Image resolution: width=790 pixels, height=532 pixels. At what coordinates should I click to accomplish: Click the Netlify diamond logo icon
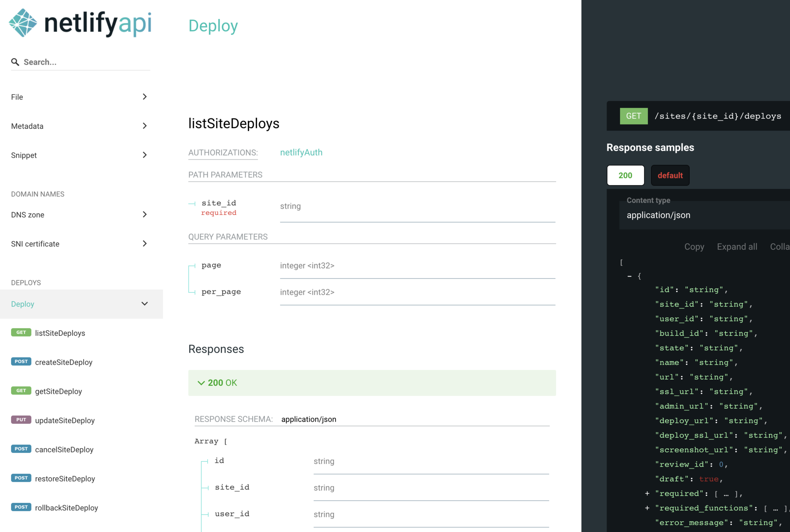coord(23,23)
